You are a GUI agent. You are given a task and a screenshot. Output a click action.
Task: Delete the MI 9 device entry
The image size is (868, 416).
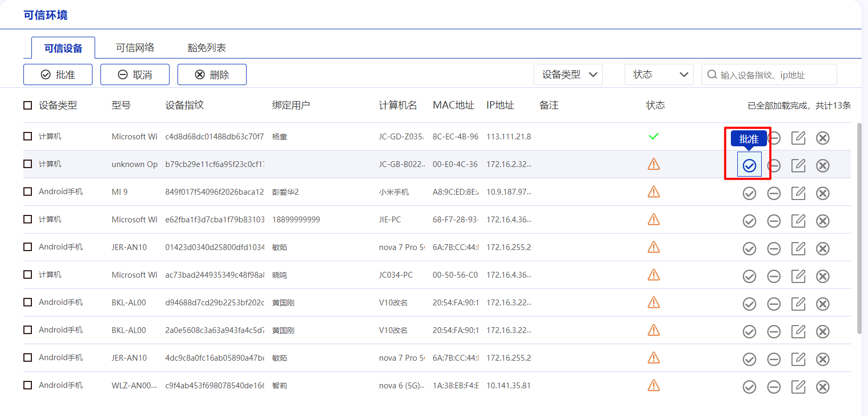coord(823,193)
